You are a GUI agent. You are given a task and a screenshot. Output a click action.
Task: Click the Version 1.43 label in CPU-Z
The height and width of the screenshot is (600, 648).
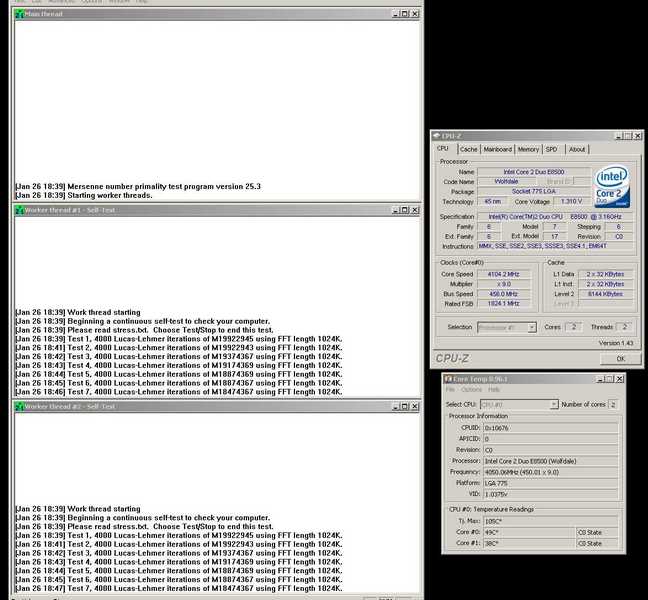coord(616,343)
